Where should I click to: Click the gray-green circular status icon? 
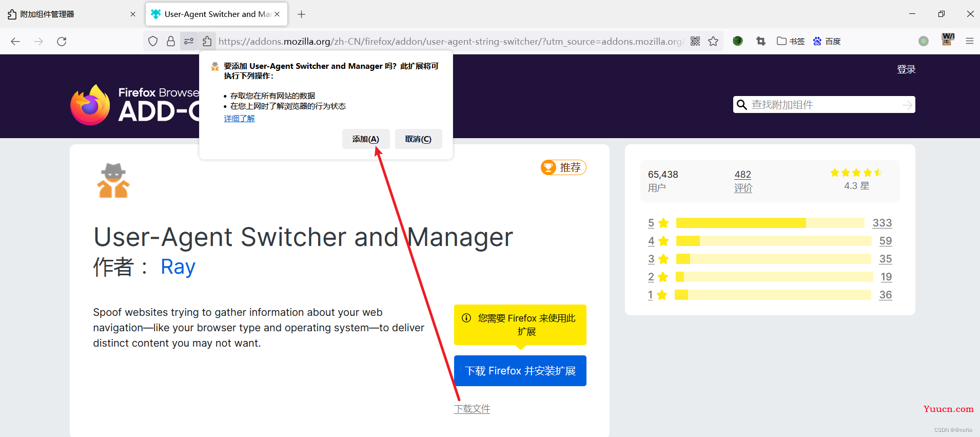coord(924,41)
